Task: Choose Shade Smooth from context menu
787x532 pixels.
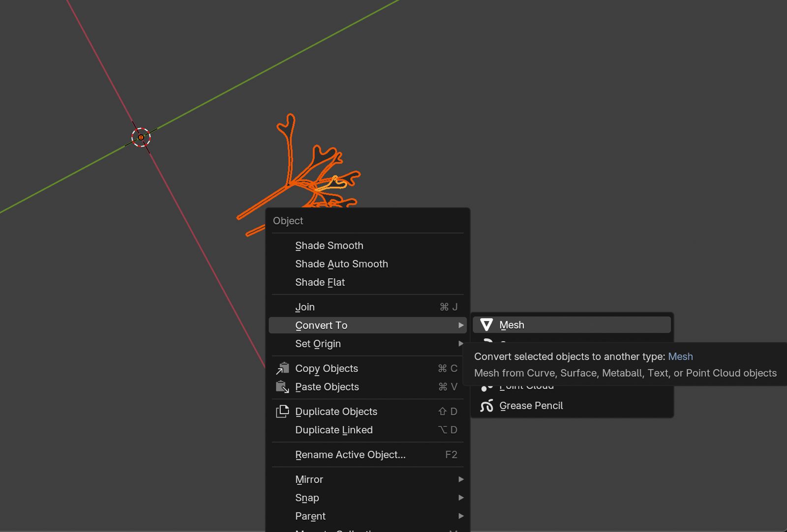Action: coord(329,245)
